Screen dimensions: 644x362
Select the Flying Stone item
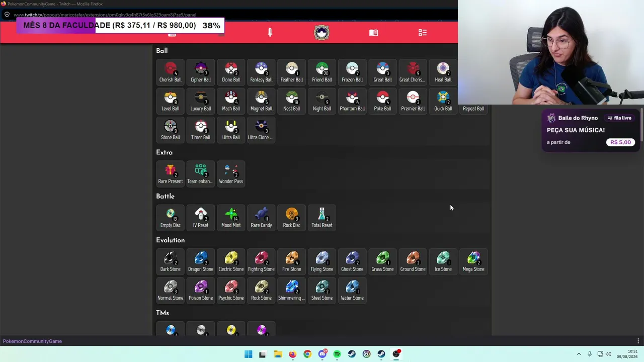(322, 261)
